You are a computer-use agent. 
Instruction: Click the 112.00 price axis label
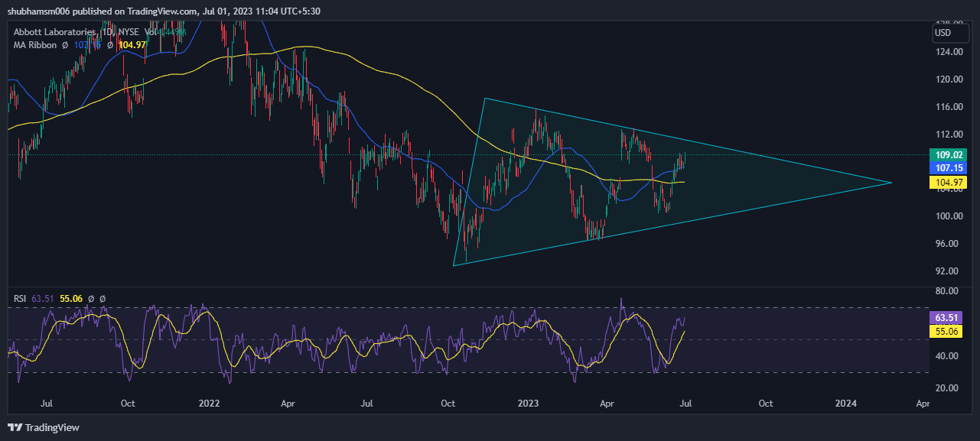(947, 135)
